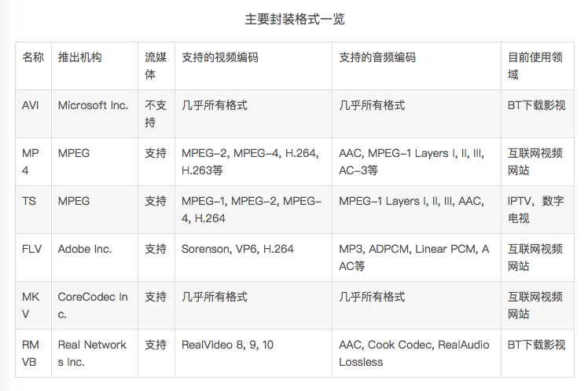The image size is (588, 391).
Task: Click the AVI name cell
Action: coord(33,114)
